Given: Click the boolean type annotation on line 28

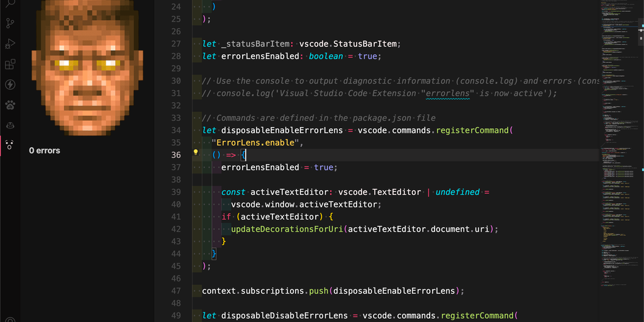Looking at the screenshot, I should 326,56.
